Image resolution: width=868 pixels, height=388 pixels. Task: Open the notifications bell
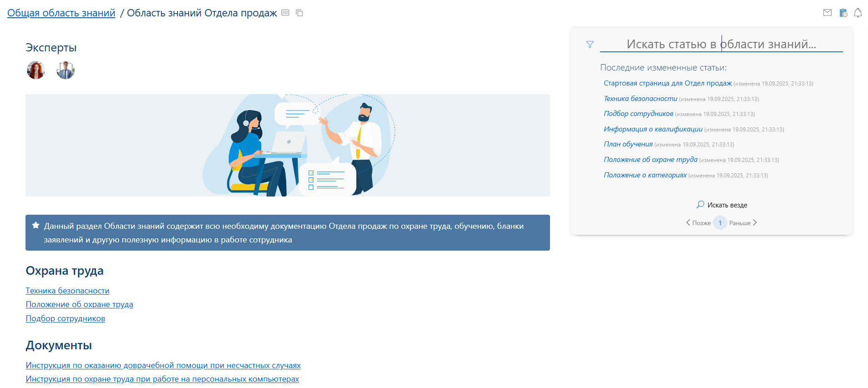858,13
